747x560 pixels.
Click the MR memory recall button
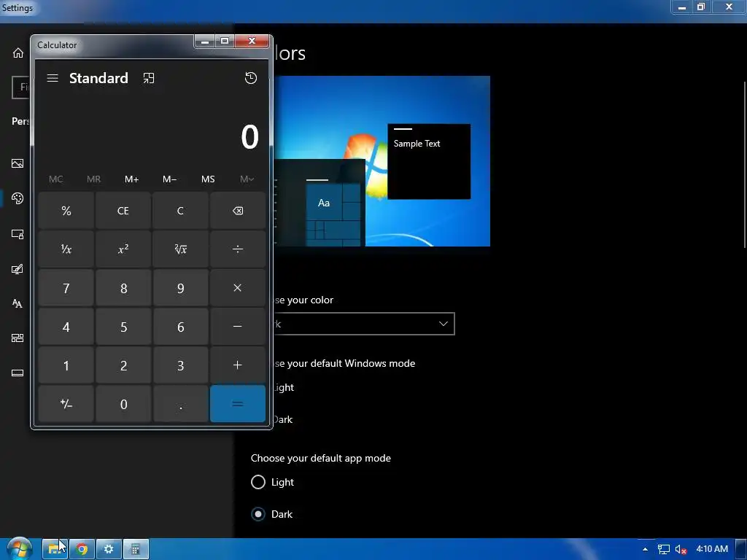click(x=93, y=179)
